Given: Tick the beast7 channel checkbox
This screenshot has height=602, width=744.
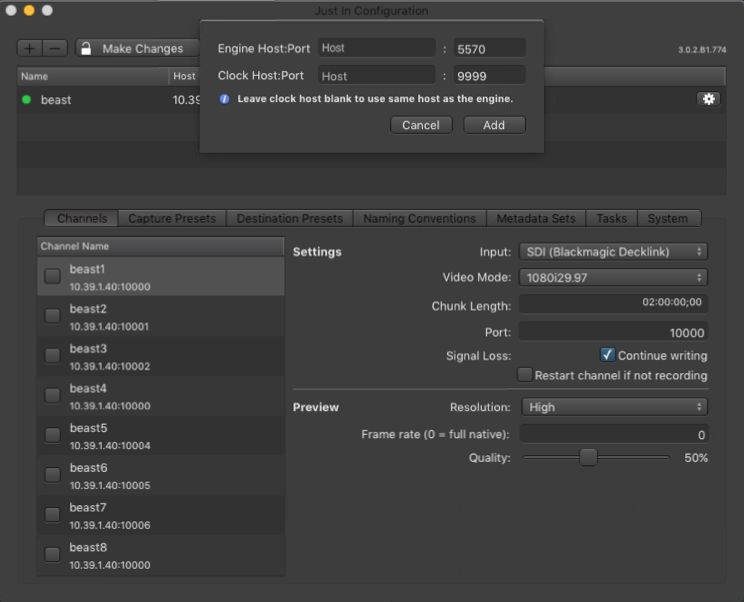Looking at the screenshot, I should [x=52, y=515].
